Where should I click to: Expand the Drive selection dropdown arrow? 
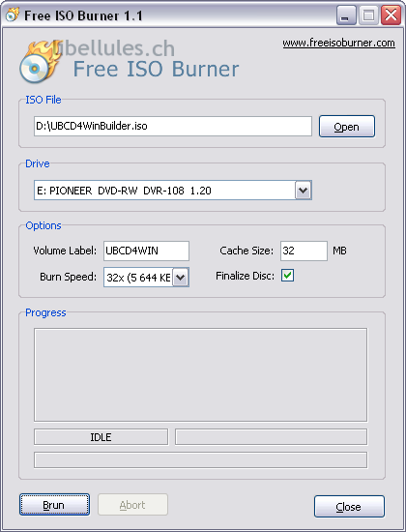coord(304,191)
